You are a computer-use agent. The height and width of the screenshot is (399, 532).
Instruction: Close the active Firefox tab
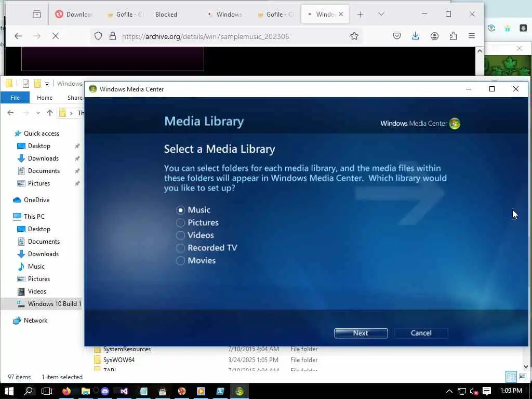point(341,14)
